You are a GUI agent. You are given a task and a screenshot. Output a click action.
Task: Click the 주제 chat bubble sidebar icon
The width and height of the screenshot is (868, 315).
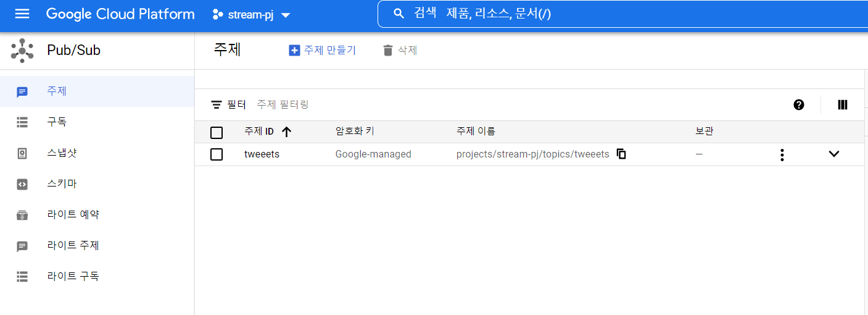[22, 92]
